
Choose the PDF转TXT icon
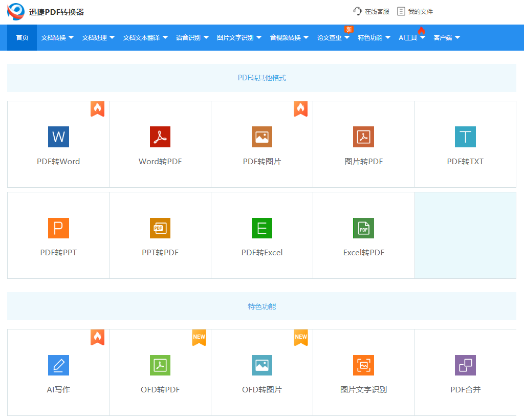pyautogui.click(x=465, y=137)
